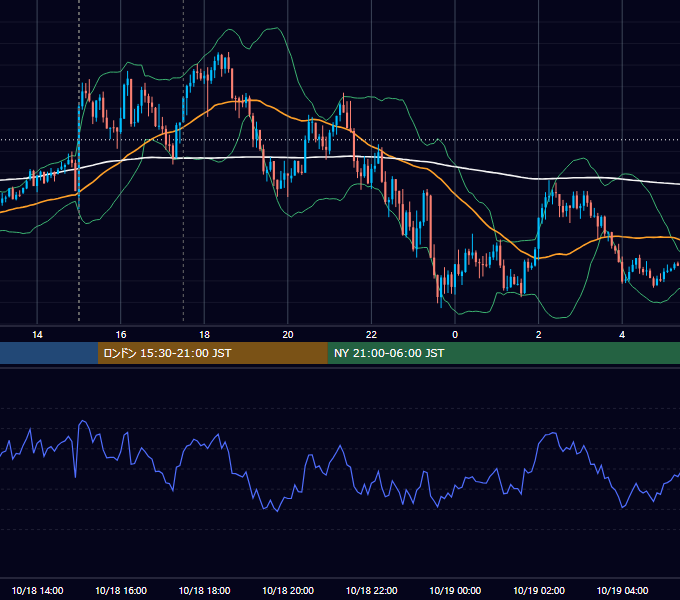The width and height of the screenshot is (680, 600).
Task: Click the 16 hour axis label
Action: point(121,335)
